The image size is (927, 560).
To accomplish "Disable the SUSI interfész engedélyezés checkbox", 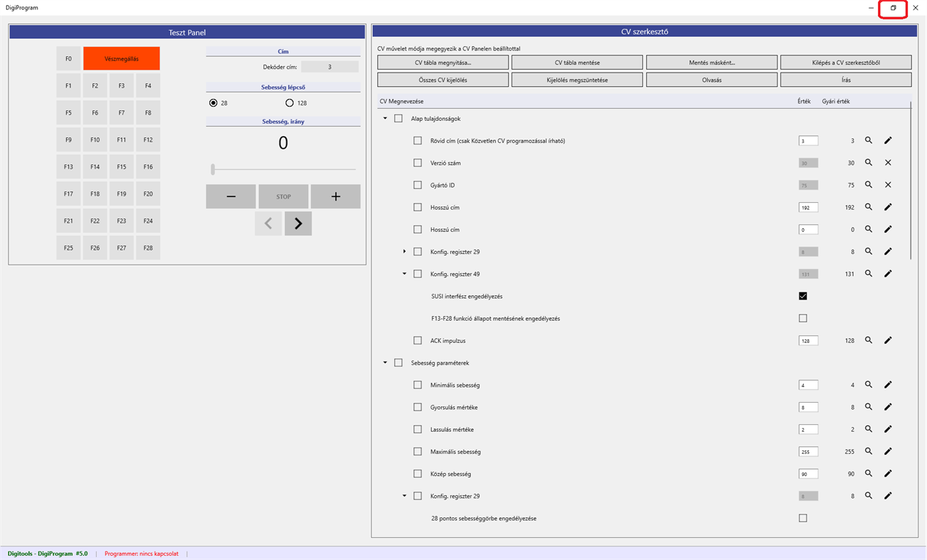I will 803,296.
